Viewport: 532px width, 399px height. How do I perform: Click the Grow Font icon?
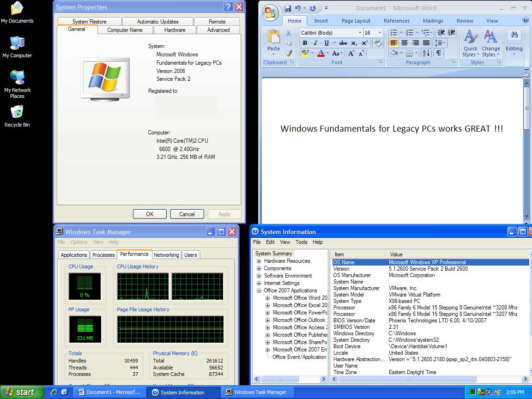tap(351, 53)
